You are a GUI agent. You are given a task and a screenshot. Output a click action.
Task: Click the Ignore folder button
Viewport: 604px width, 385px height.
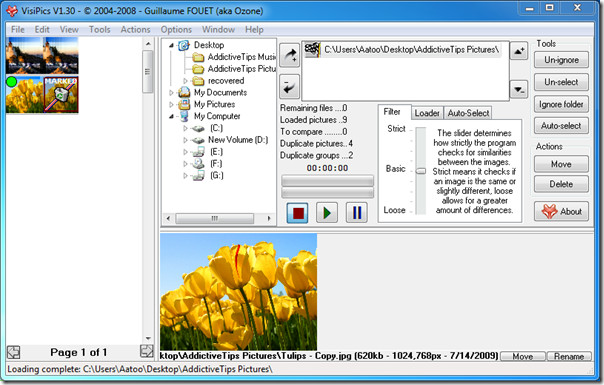coord(561,104)
